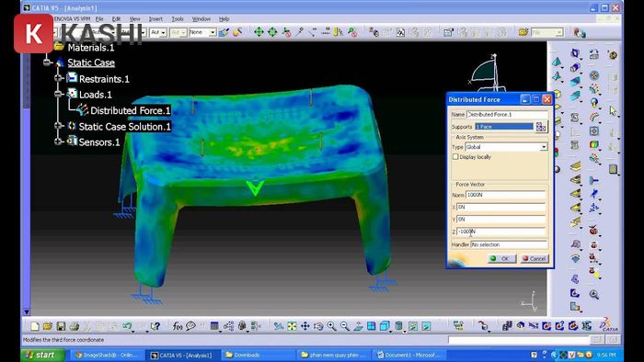Select Materials.1 in the specification tree
This screenshot has width=644, height=362.
(x=91, y=48)
